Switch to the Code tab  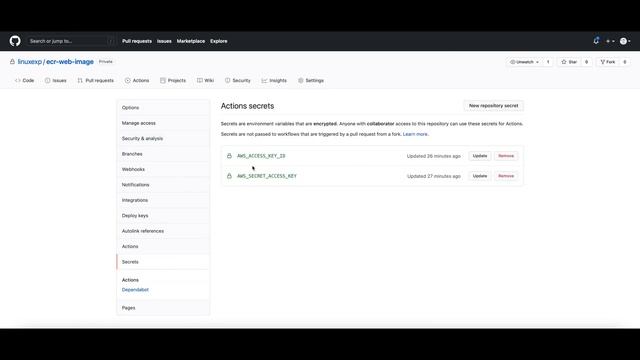[x=24, y=80]
